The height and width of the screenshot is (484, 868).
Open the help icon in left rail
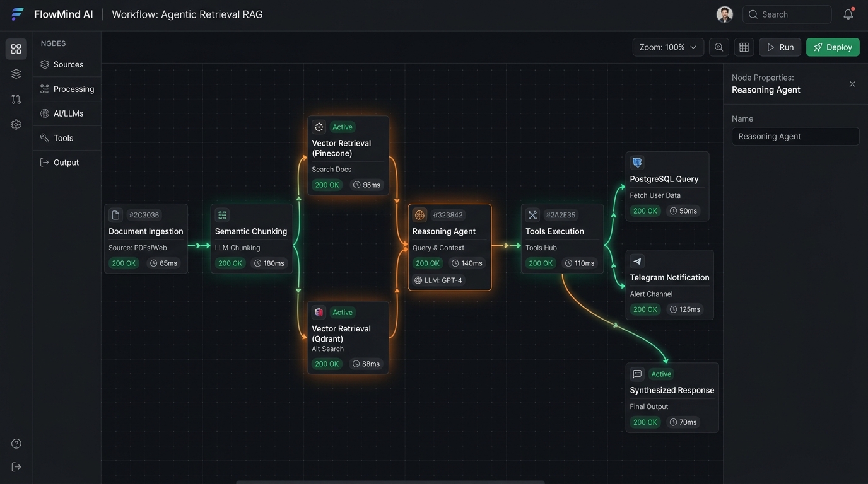[16, 444]
